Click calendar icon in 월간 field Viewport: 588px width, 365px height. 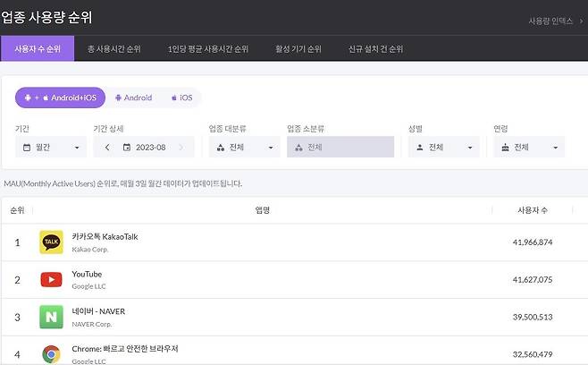coord(27,148)
